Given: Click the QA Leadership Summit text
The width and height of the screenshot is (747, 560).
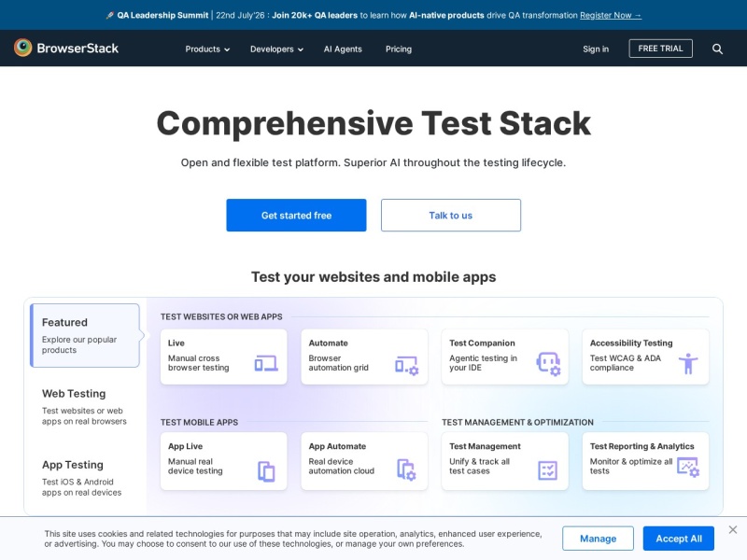Looking at the screenshot, I should [162, 15].
